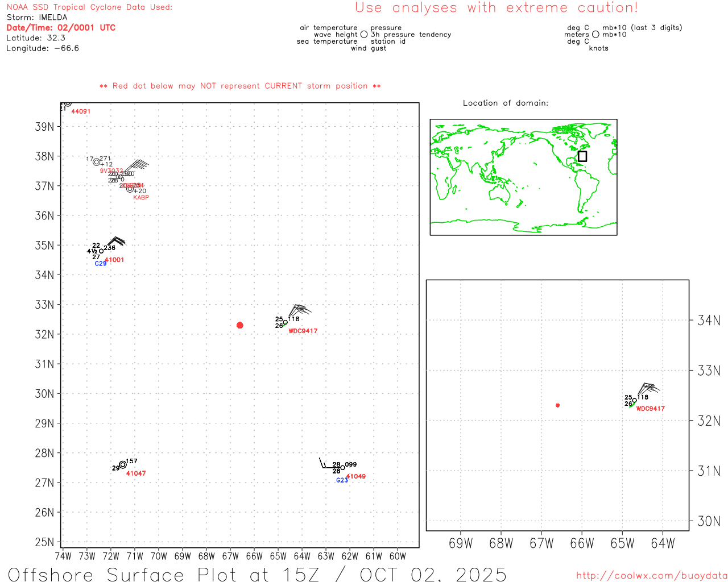Click the 30N label on the inset axis
This screenshot has width=728, height=582.
click(x=709, y=521)
